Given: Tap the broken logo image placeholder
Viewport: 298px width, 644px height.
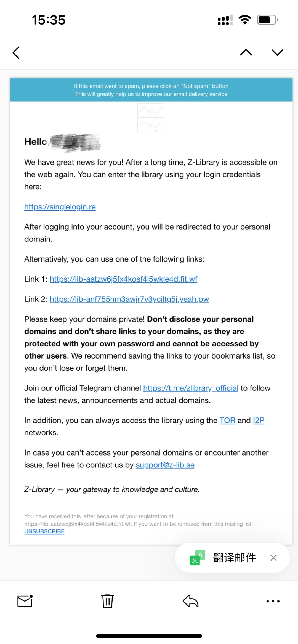Looking at the screenshot, I should (151, 118).
